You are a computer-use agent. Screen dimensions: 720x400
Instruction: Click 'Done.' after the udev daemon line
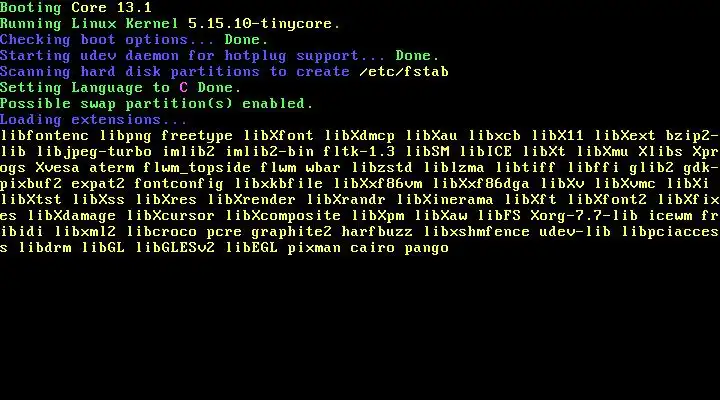click(417, 56)
